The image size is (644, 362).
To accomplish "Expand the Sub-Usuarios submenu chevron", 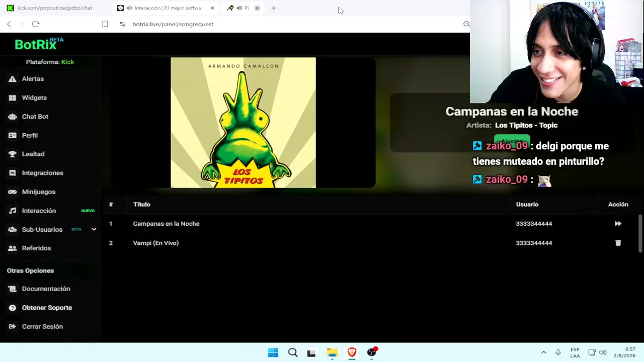I will (x=94, y=229).
